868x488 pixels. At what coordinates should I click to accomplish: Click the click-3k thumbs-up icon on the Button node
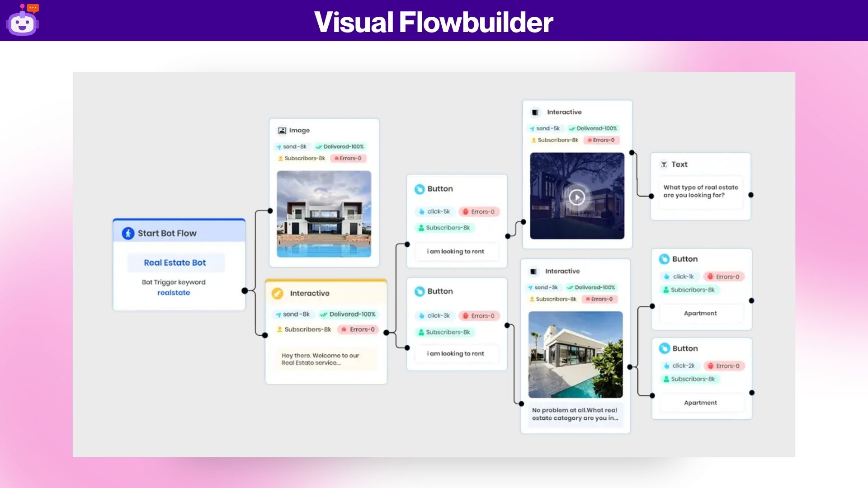tap(422, 315)
